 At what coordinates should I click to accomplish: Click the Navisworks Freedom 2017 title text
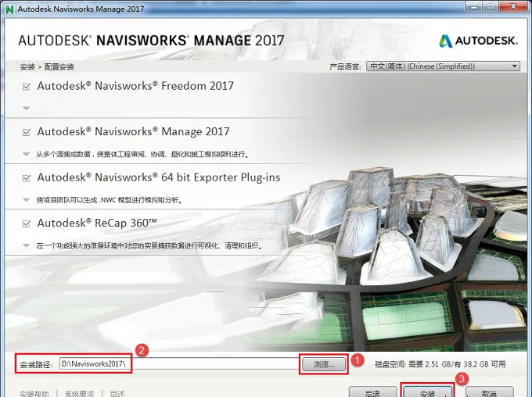coord(135,86)
